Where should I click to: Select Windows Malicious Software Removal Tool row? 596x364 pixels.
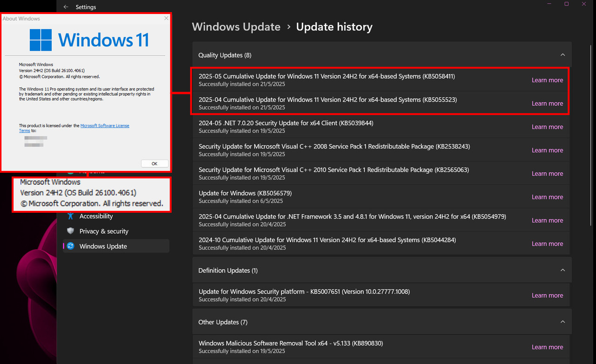click(382, 347)
